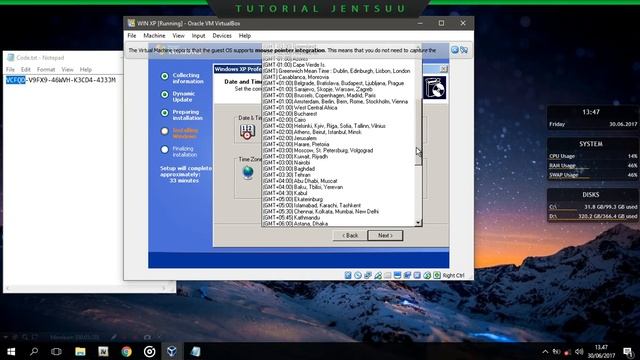Click the Next button in XP setup
Image resolution: width=640 pixels, height=360 pixels.
coord(385,236)
